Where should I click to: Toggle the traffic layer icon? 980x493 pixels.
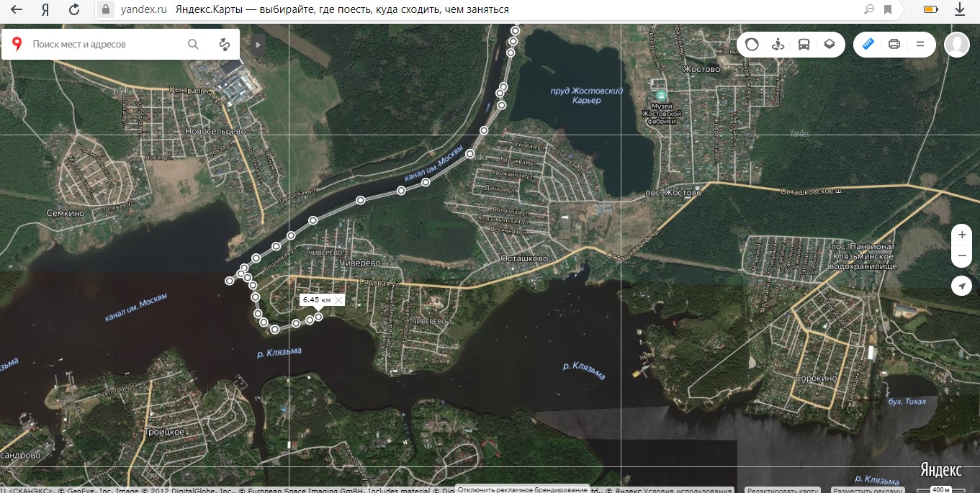pos(752,44)
